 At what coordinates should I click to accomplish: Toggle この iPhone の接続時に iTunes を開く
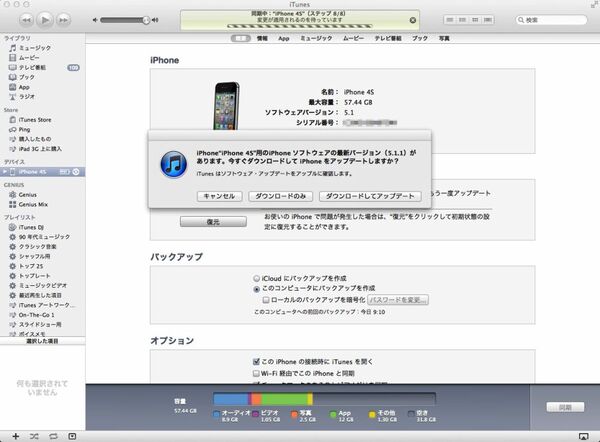pyautogui.click(x=256, y=362)
